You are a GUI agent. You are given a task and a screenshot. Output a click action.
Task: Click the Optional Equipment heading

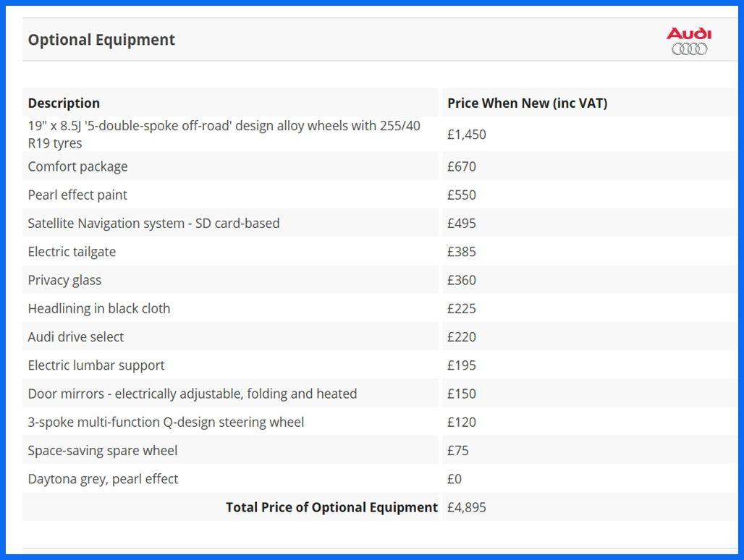(x=101, y=39)
